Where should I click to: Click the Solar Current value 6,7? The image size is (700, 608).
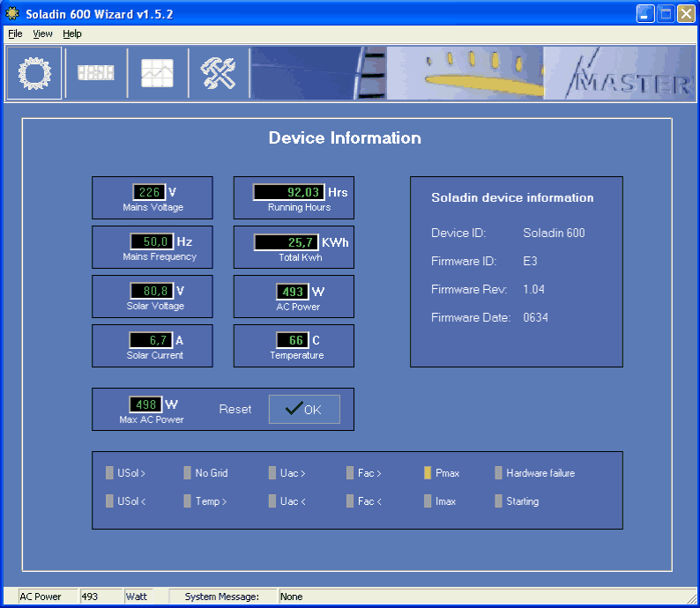[151, 340]
